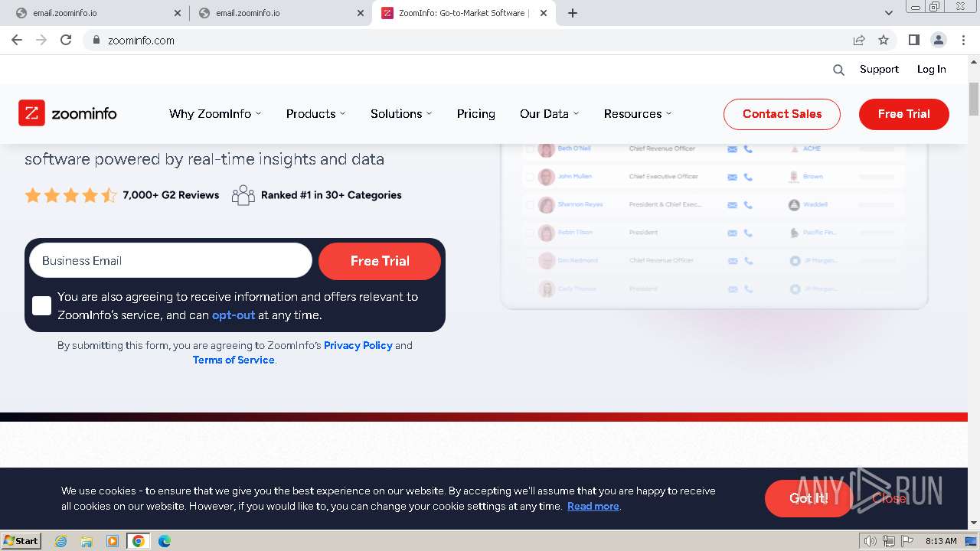Open the Pricing page
The width and height of the screenshot is (980, 551).
(x=476, y=113)
